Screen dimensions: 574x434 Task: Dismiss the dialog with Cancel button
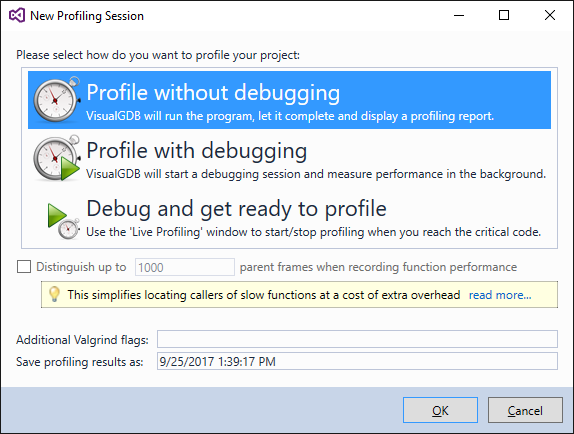point(525,410)
